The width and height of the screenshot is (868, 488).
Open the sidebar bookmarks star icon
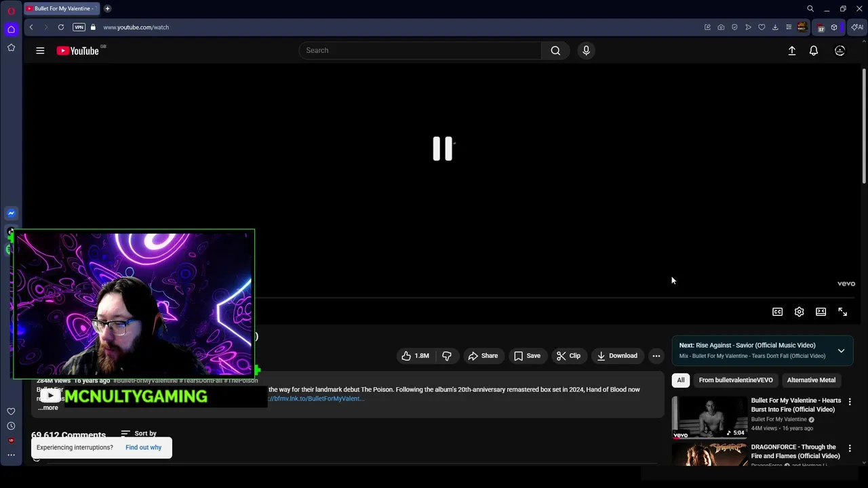pos(11,47)
